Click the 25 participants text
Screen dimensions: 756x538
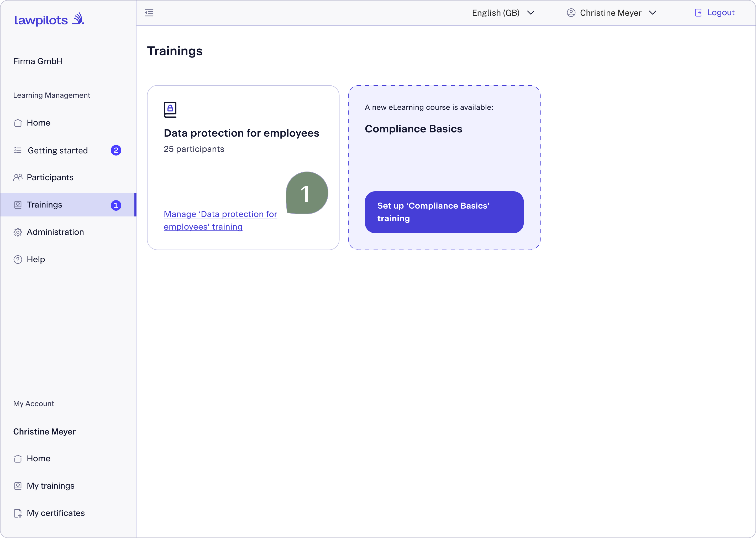pyautogui.click(x=194, y=149)
